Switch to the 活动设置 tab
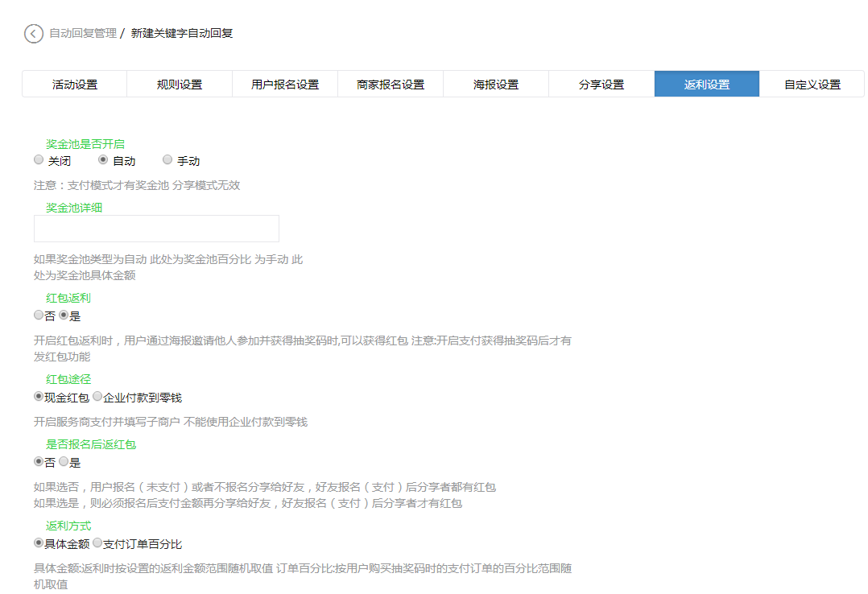 click(74, 84)
